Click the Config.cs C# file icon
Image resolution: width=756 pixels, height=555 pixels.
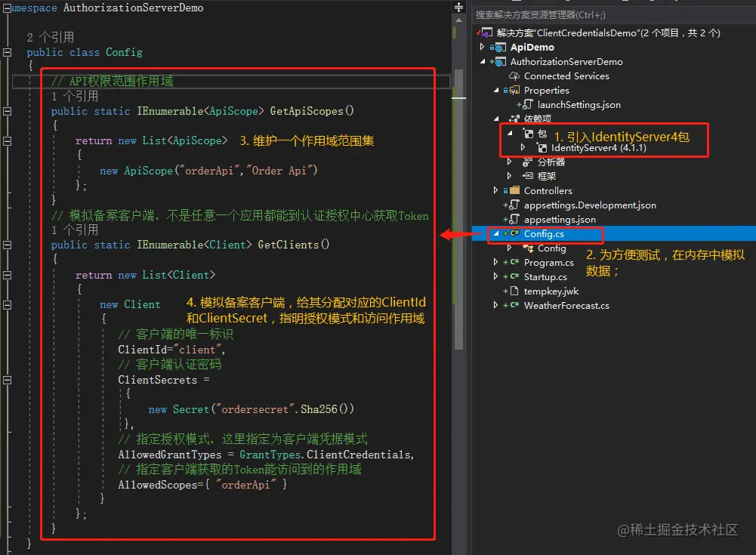(x=514, y=233)
